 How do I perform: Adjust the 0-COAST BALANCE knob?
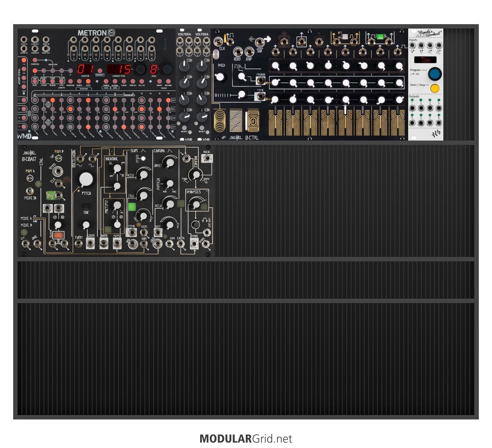pyautogui.click(x=197, y=174)
